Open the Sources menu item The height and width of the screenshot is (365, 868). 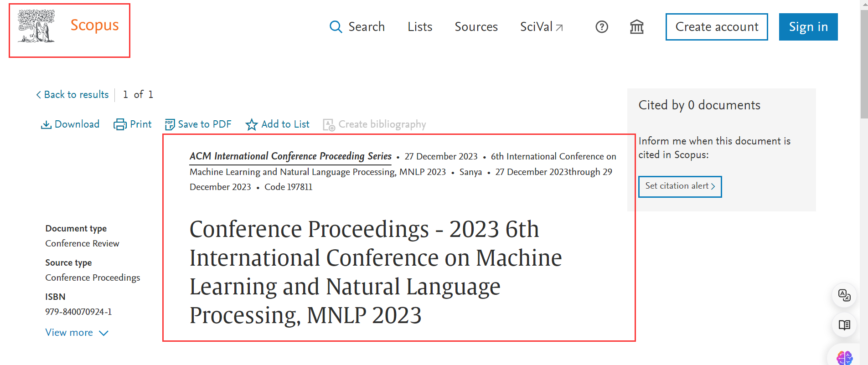point(476,27)
